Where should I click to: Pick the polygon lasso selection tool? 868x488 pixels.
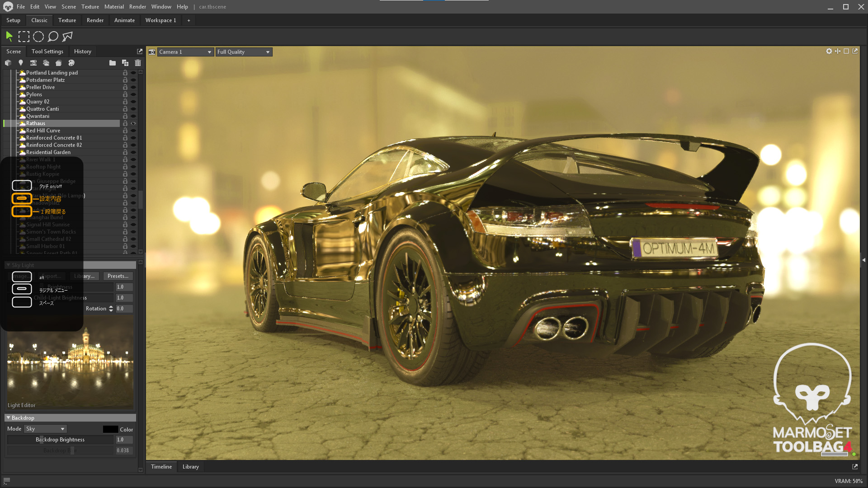(67, 36)
